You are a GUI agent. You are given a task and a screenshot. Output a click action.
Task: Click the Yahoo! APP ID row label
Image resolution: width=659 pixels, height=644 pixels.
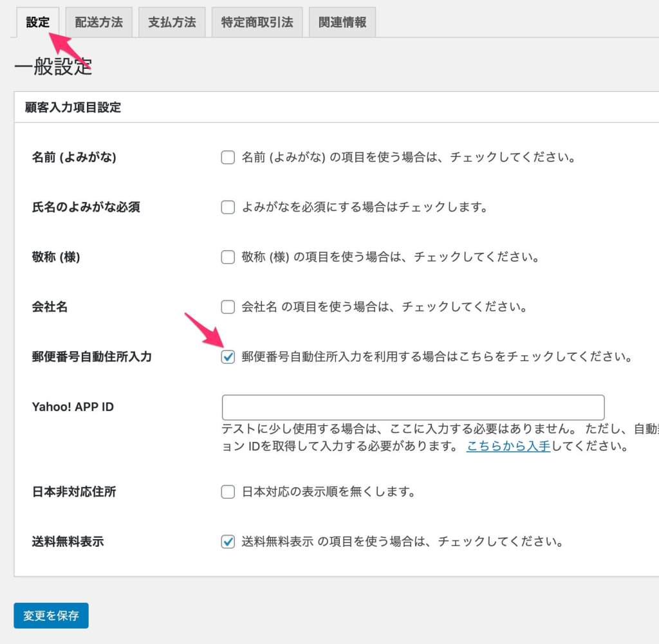tap(73, 407)
